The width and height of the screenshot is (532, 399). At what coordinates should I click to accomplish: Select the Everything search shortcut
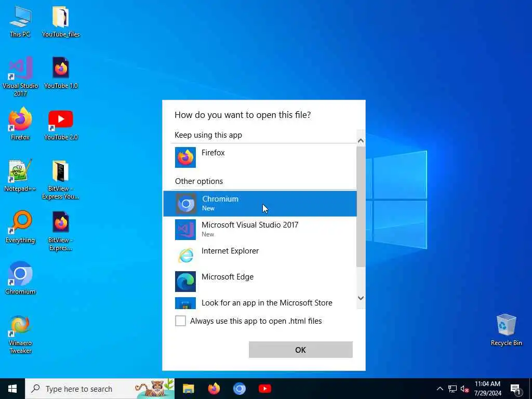click(20, 227)
